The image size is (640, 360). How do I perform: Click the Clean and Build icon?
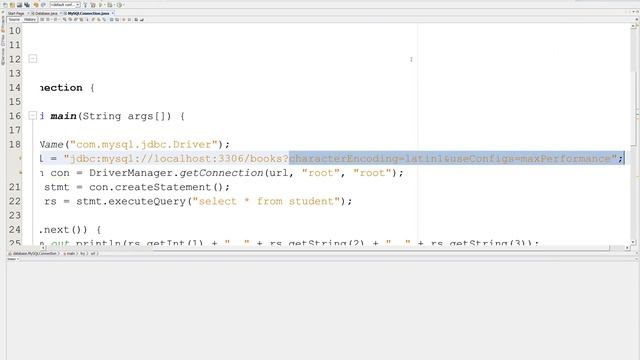pyautogui.click(x=93, y=5)
